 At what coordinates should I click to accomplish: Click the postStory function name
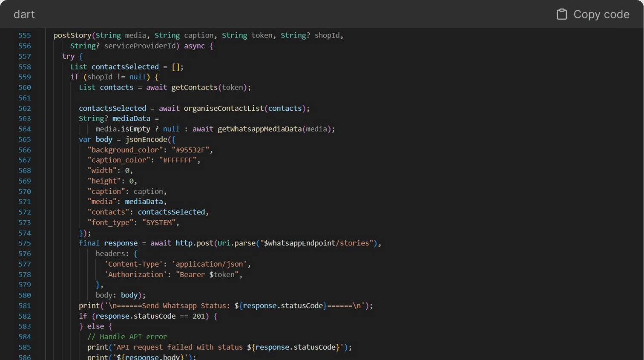click(x=72, y=35)
